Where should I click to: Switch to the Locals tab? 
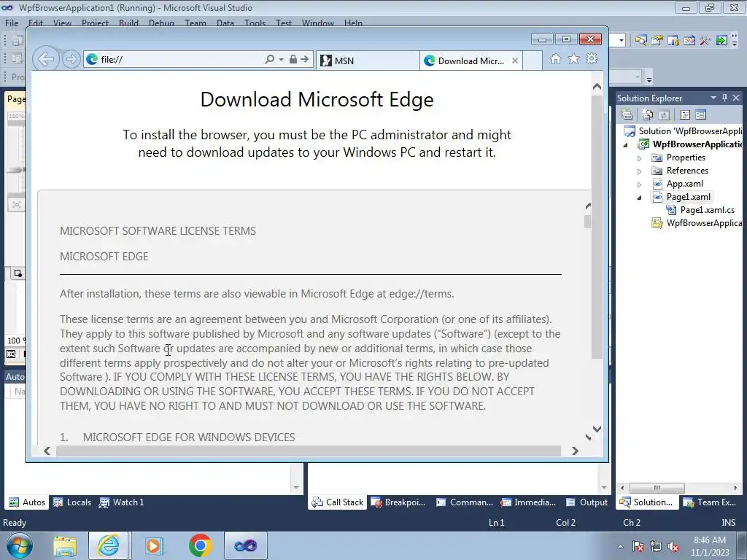pyautogui.click(x=72, y=502)
